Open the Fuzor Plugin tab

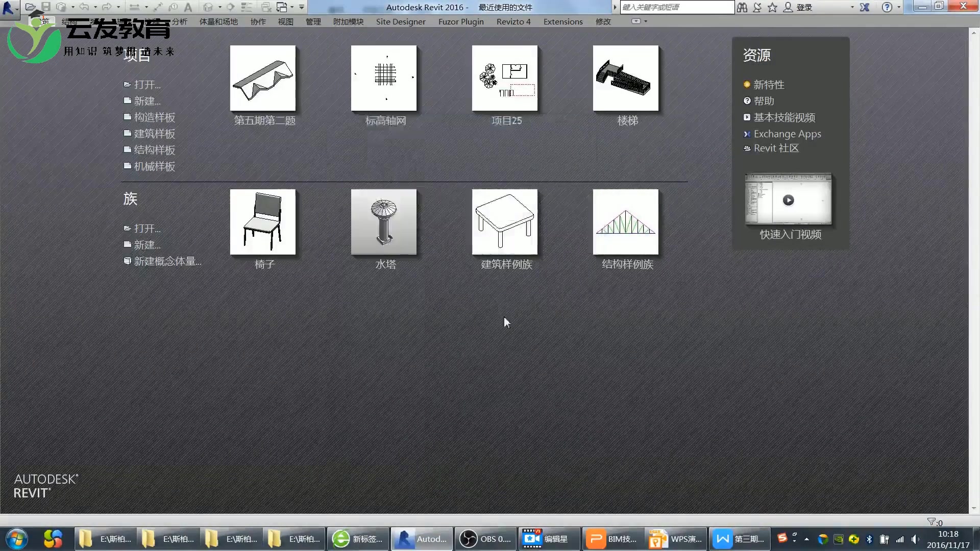click(461, 21)
